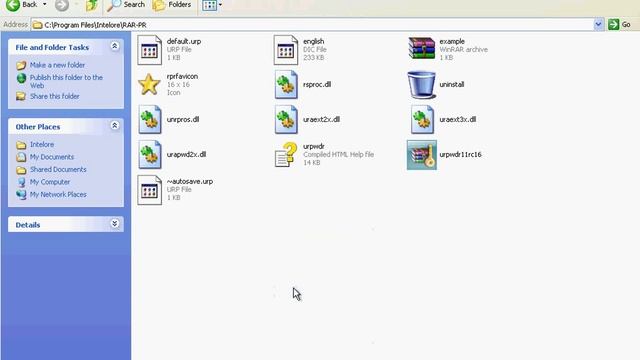
Task: Select the uraext2x.dll file icon
Action: coord(286,120)
